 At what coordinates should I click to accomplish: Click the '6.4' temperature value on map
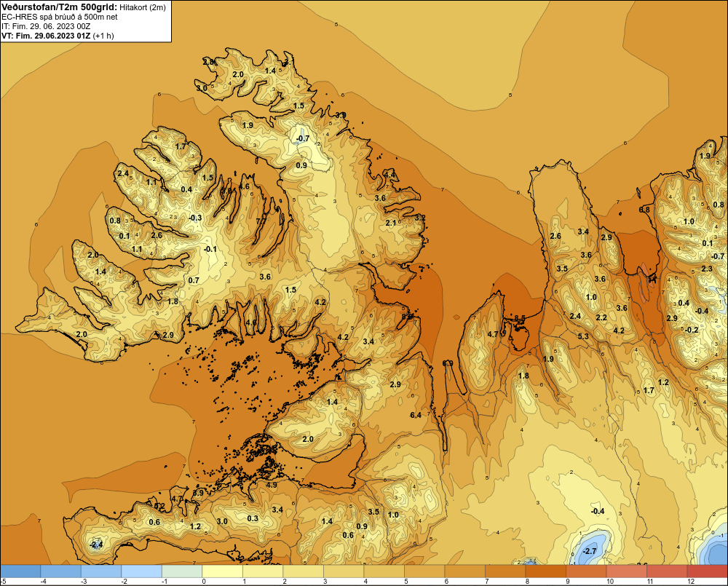coord(416,415)
